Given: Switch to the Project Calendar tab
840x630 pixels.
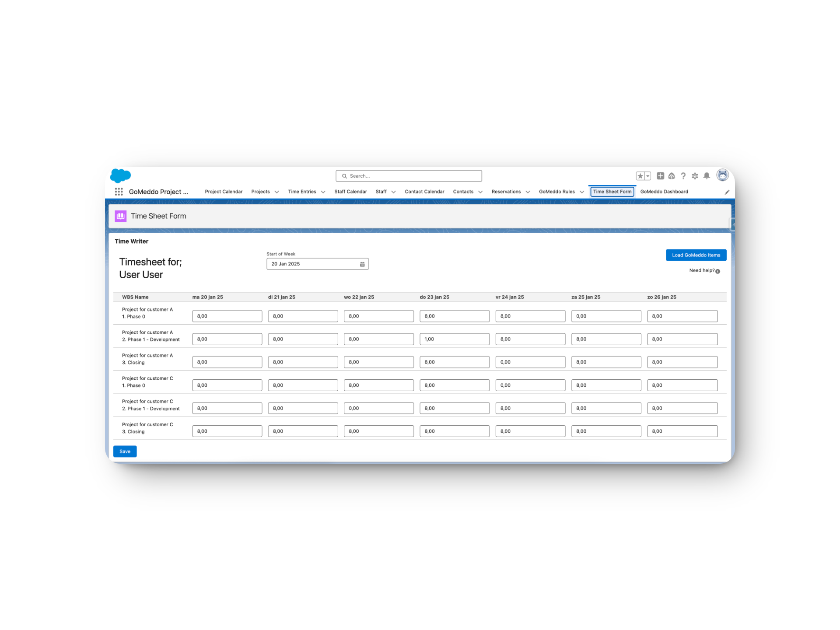Looking at the screenshot, I should pos(223,192).
